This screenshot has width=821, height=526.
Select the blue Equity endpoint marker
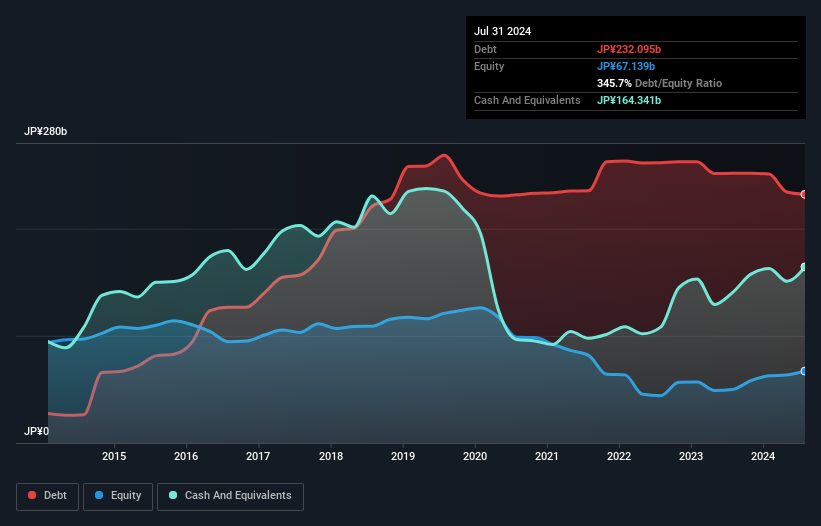(x=804, y=371)
